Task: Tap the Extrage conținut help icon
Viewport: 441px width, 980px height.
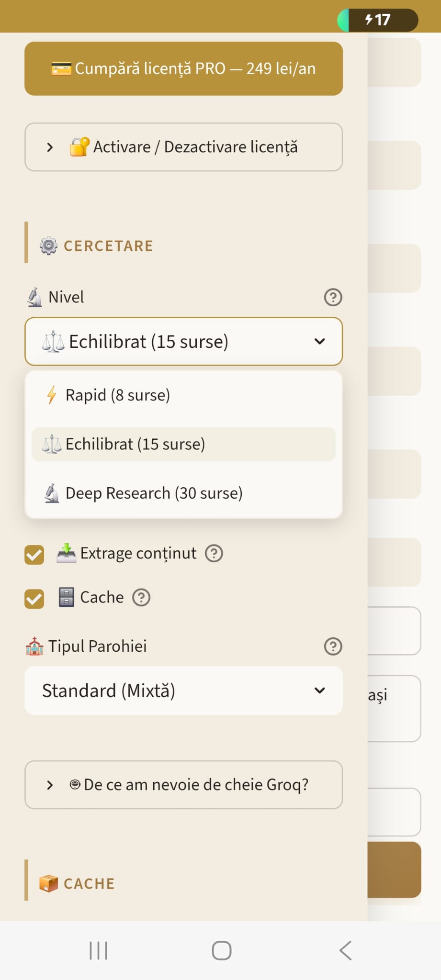Action: [x=214, y=553]
